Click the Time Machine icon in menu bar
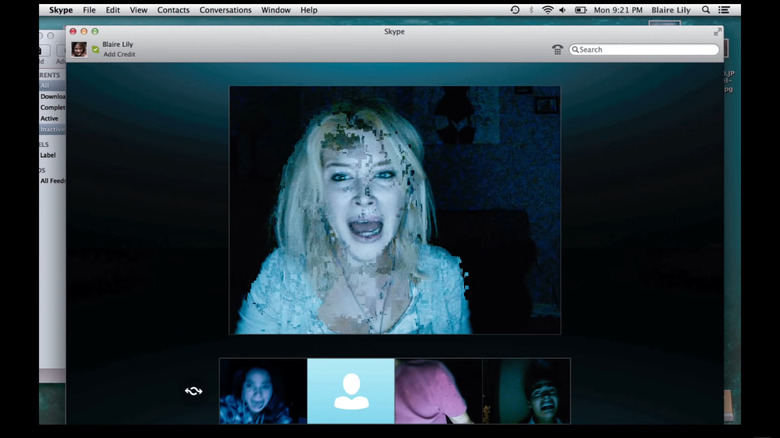Screen dimensions: 780x438 515,10
